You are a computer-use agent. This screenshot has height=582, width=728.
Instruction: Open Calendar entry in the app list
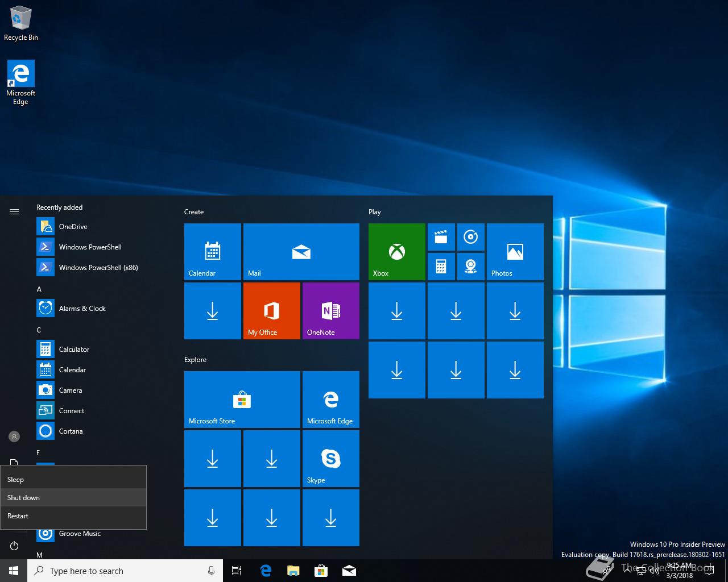pyautogui.click(x=102, y=369)
